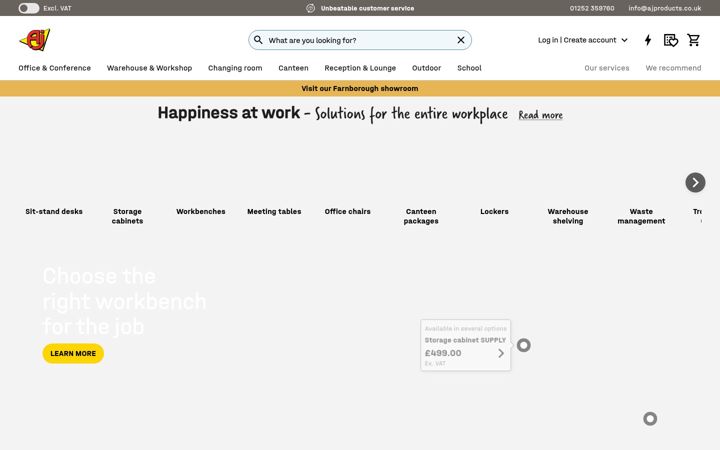Clear the search field with X
This screenshot has height=450, width=720.
click(x=461, y=40)
